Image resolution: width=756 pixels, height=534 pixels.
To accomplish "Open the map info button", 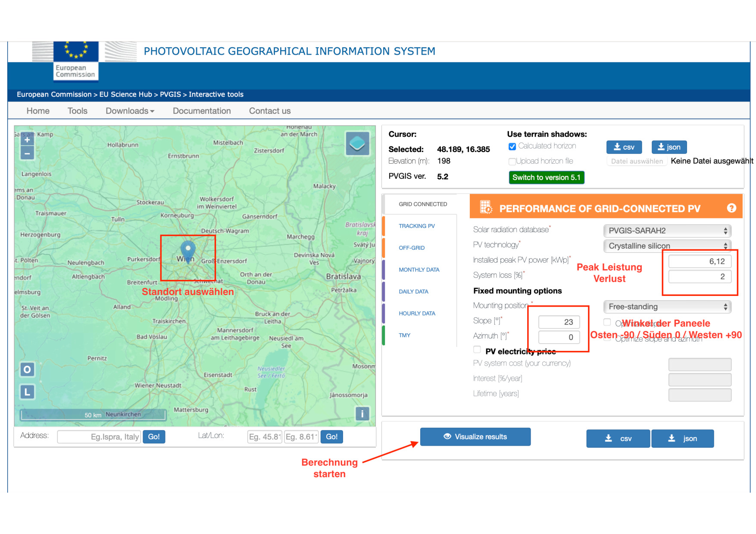I will (362, 414).
